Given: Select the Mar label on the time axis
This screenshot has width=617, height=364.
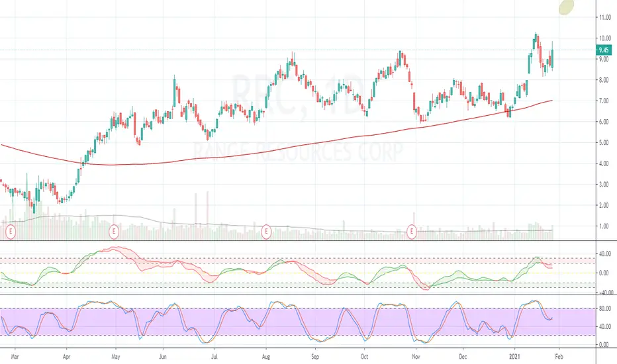Looking at the screenshot, I should (15, 357).
